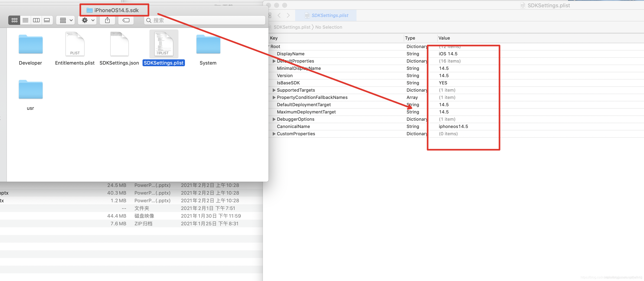Expand the CustomProperties dictionary
Screen dimensions: 644x281
(x=274, y=133)
